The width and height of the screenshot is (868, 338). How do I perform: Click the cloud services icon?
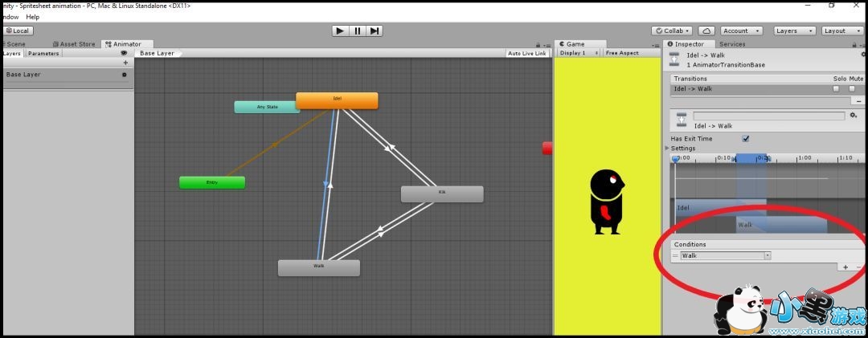706,31
